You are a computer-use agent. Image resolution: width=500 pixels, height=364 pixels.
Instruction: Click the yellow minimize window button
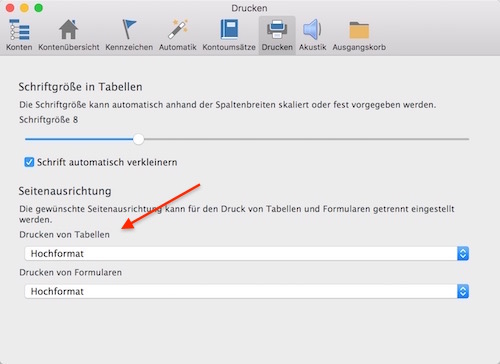24,8
